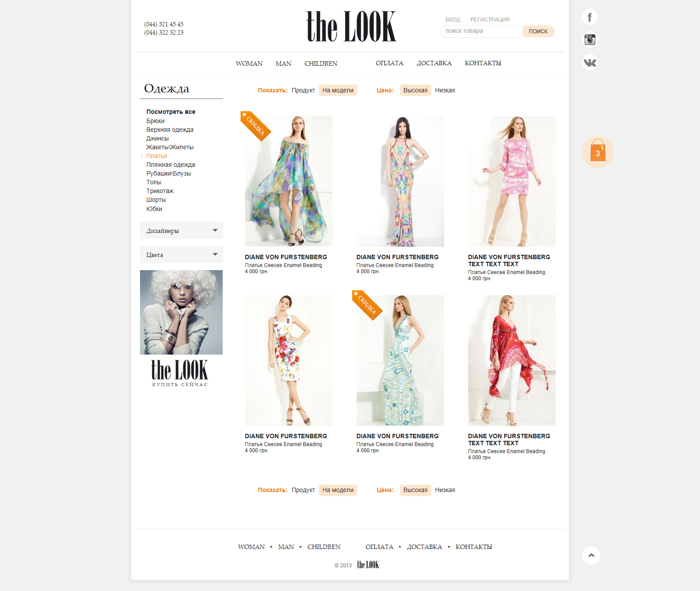Open ОПЛАТА page in top navigation

[389, 63]
